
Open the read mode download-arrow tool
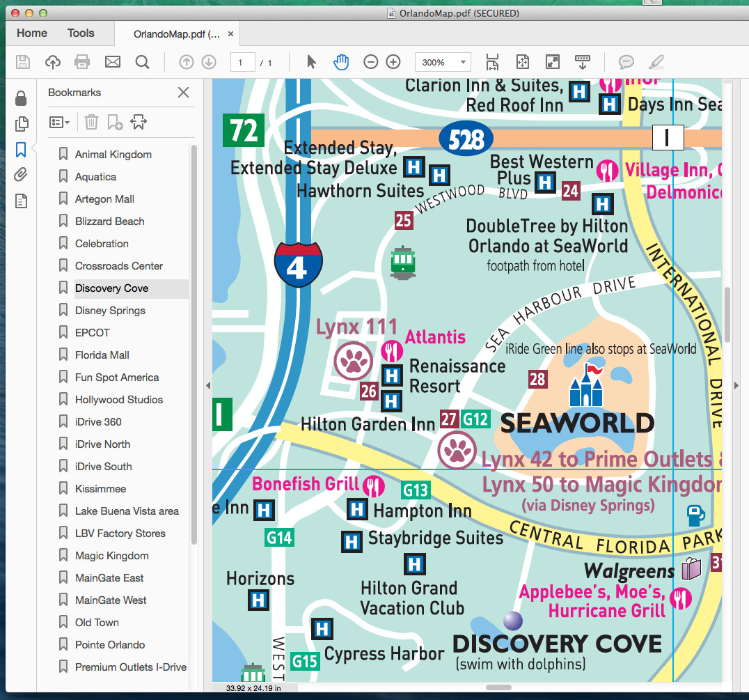(583, 62)
